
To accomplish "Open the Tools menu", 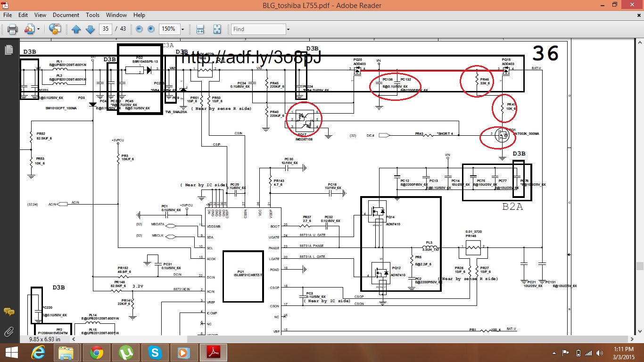I will coord(92,15).
